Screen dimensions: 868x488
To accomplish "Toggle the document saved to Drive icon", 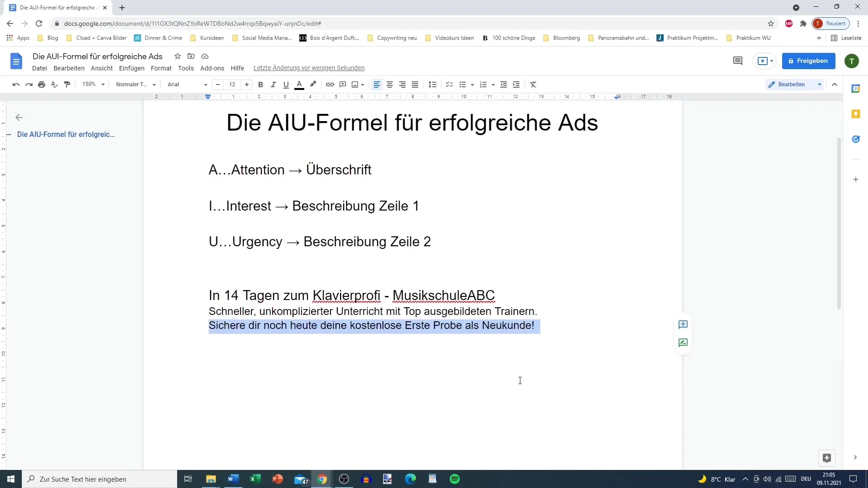I will [205, 56].
